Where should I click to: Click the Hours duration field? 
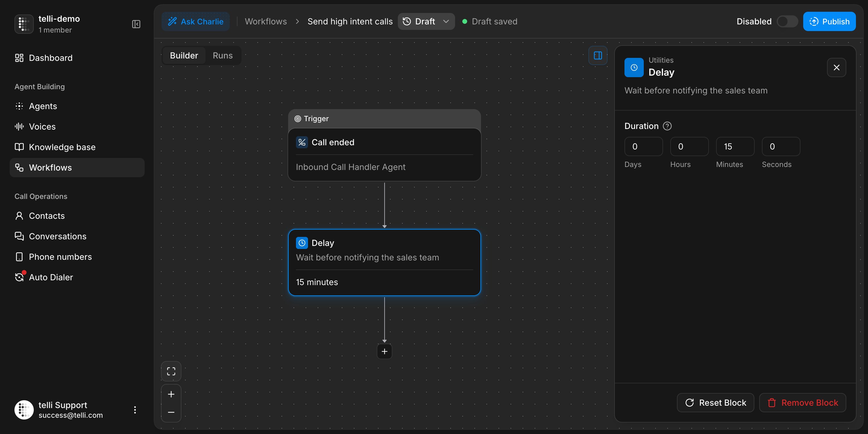(x=689, y=146)
